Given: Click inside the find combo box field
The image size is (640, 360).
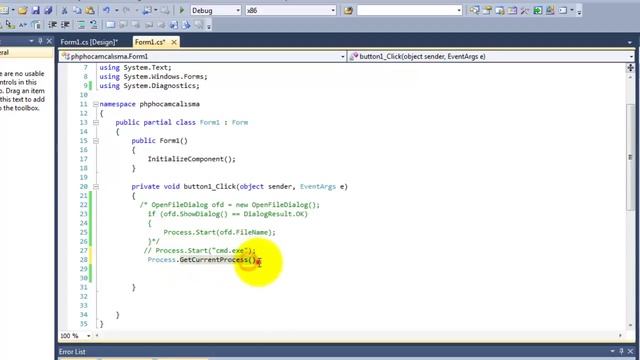Looking at the screenshot, I should tap(406, 10).
